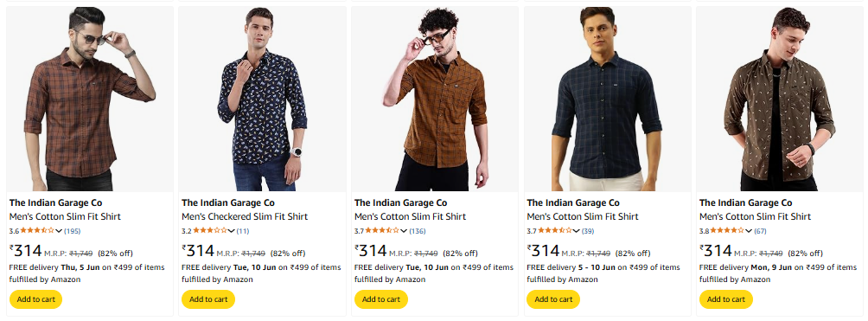Open the (195) reviews link
Viewport: 868px width, 321px height.
click(x=73, y=231)
